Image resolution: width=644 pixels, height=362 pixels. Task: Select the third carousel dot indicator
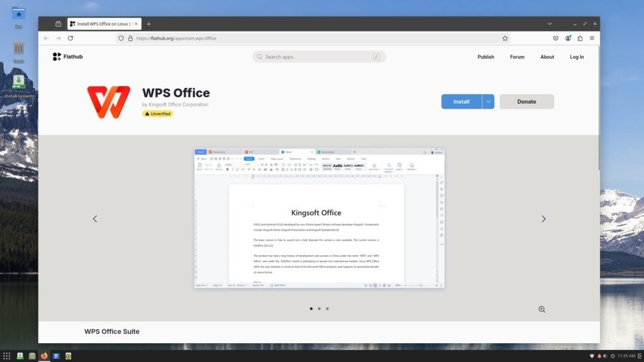[327, 309]
